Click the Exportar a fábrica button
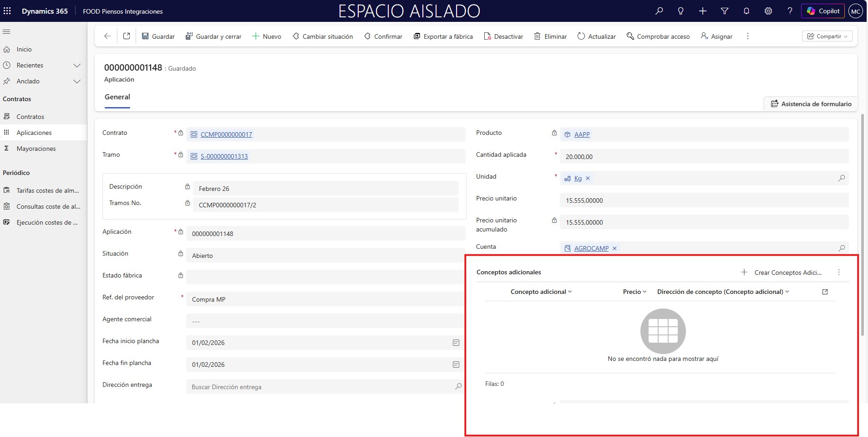868x437 pixels. (443, 36)
